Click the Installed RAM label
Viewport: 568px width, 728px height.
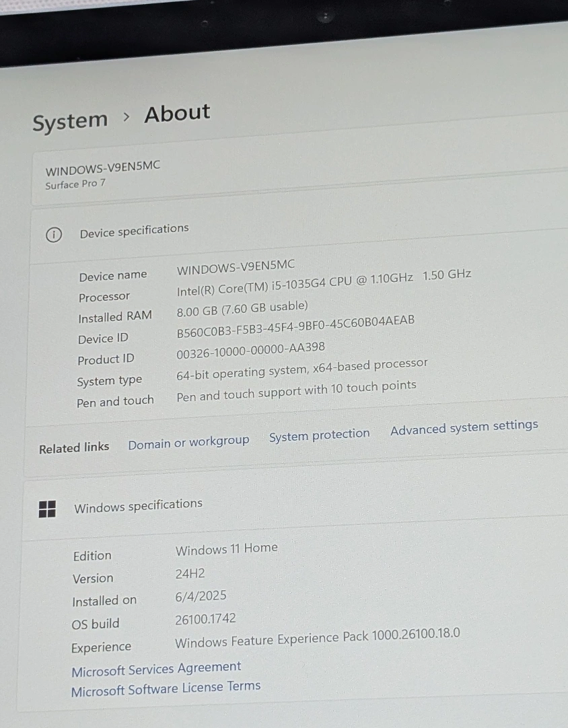(x=114, y=317)
